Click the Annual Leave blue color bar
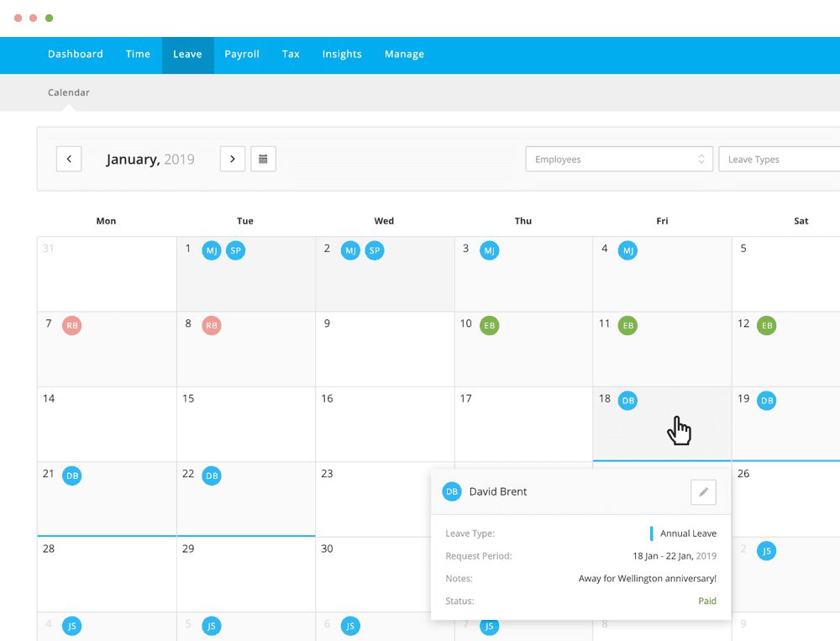The height and width of the screenshot is (641, 840). (653, 533)
